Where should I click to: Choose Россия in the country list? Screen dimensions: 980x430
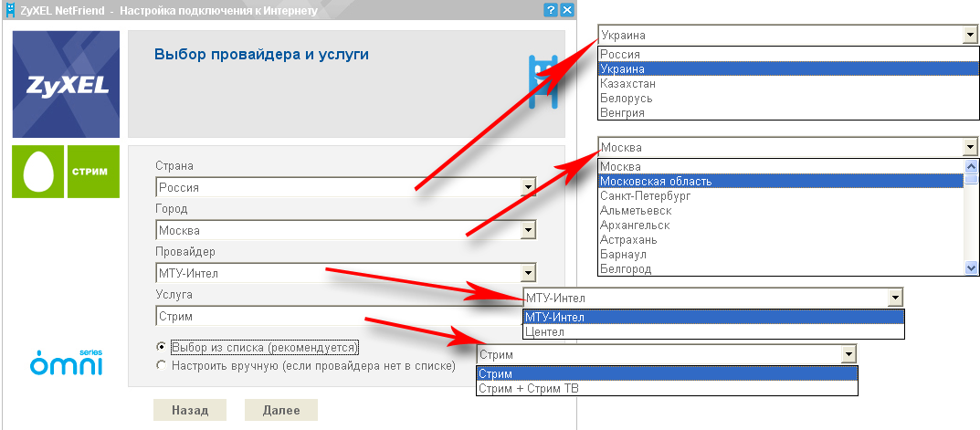click(788, 55)
